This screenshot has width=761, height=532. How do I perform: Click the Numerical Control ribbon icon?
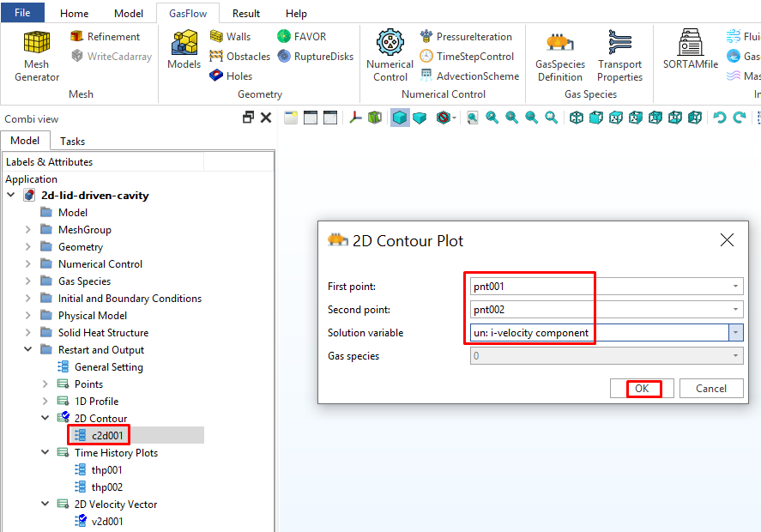(390, 55)
